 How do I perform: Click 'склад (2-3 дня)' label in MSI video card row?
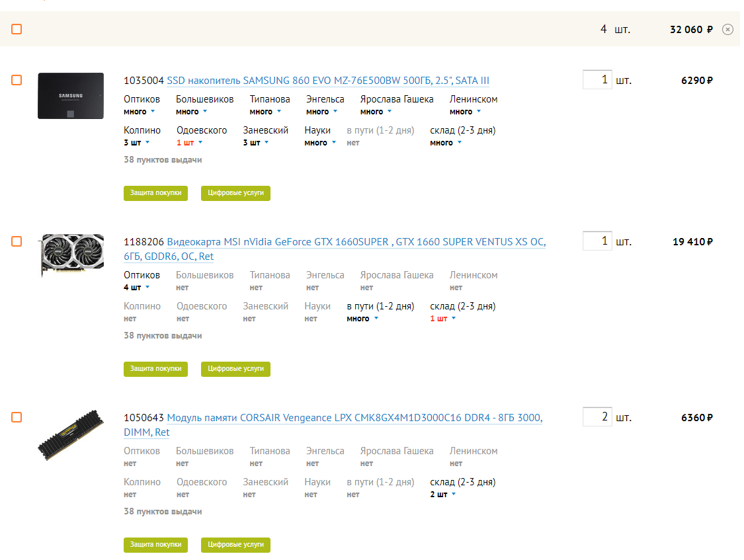(x=463, y=306)
